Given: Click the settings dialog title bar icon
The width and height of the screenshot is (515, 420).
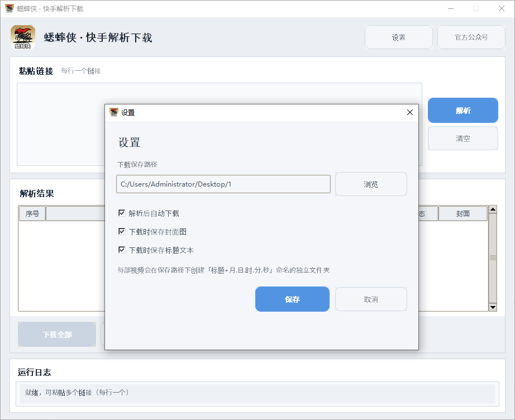Looking at the screenshot, I should 113,112.
